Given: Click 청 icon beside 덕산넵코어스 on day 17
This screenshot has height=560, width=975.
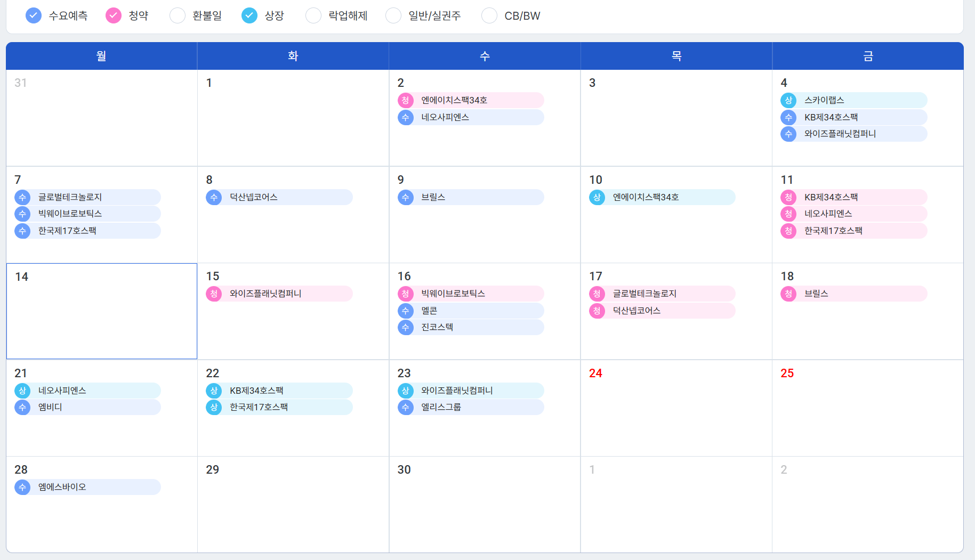Looking at the screenshot, I should pyautogui.click(x=597, y=311).
